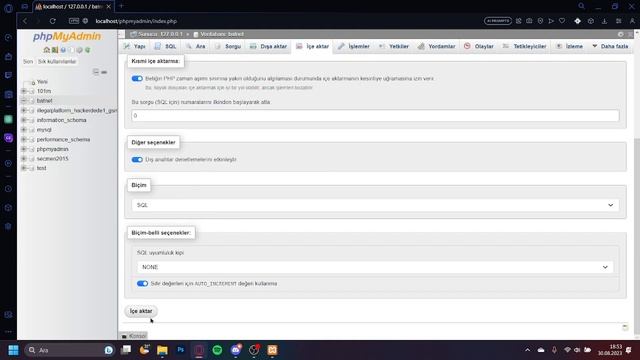Open Discord from the taskbar

pos(236,350)
